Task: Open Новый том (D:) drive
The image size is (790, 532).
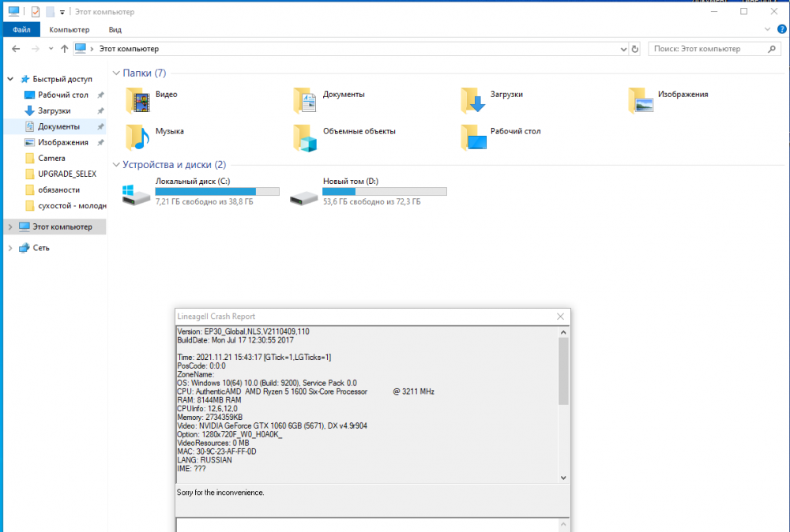Action: pyautogui.click(x=303, y=193)
